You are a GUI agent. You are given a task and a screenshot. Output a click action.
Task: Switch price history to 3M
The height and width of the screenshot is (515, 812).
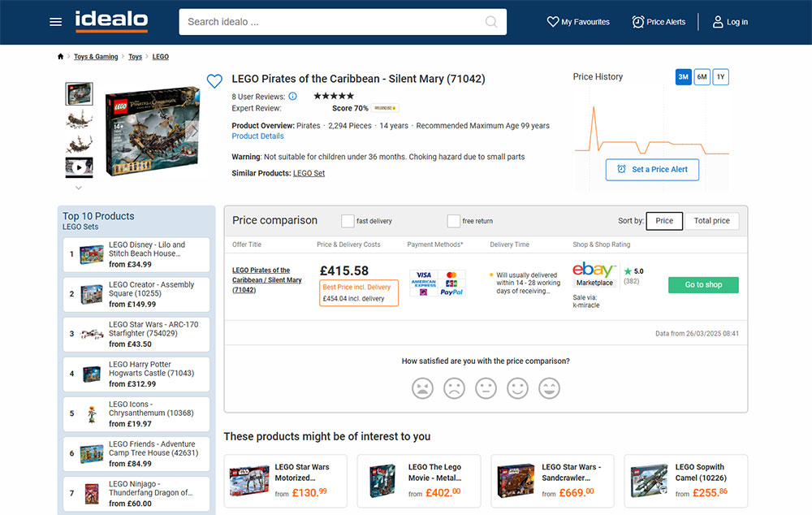[x=684, y=76]
